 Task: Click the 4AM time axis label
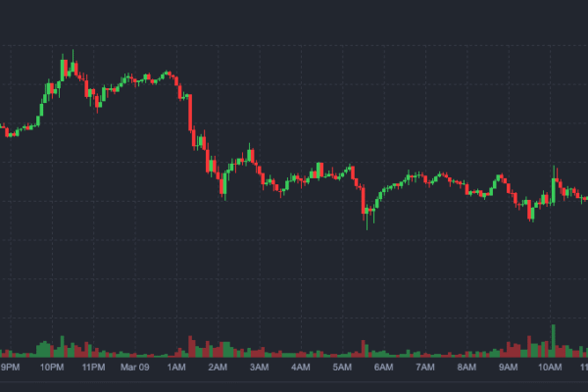301,367
